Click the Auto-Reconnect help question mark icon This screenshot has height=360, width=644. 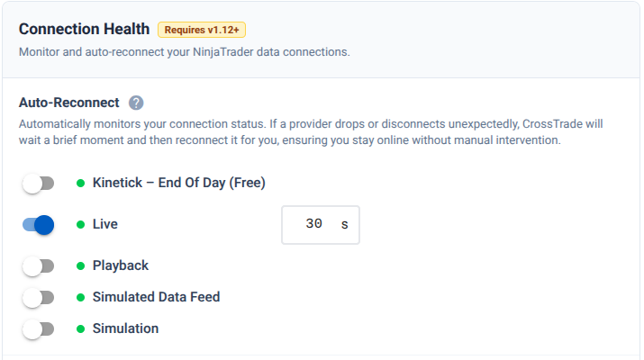[x=136, y=103]
